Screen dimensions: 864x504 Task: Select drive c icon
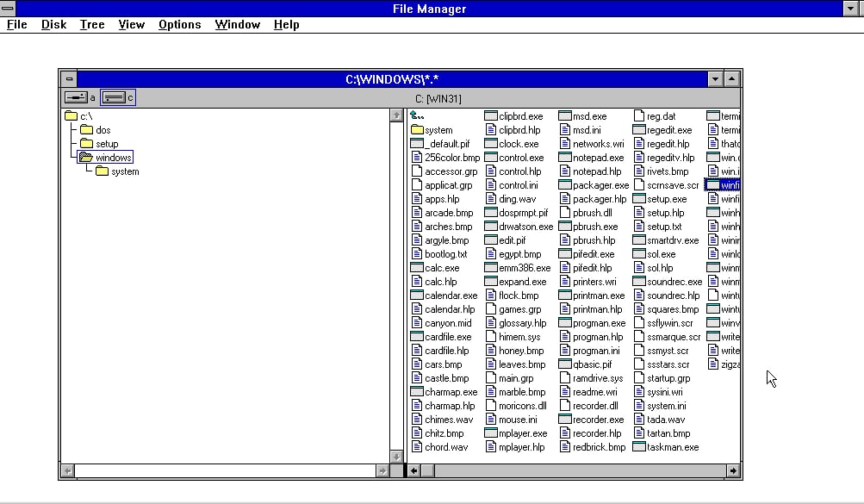(114, 97)
